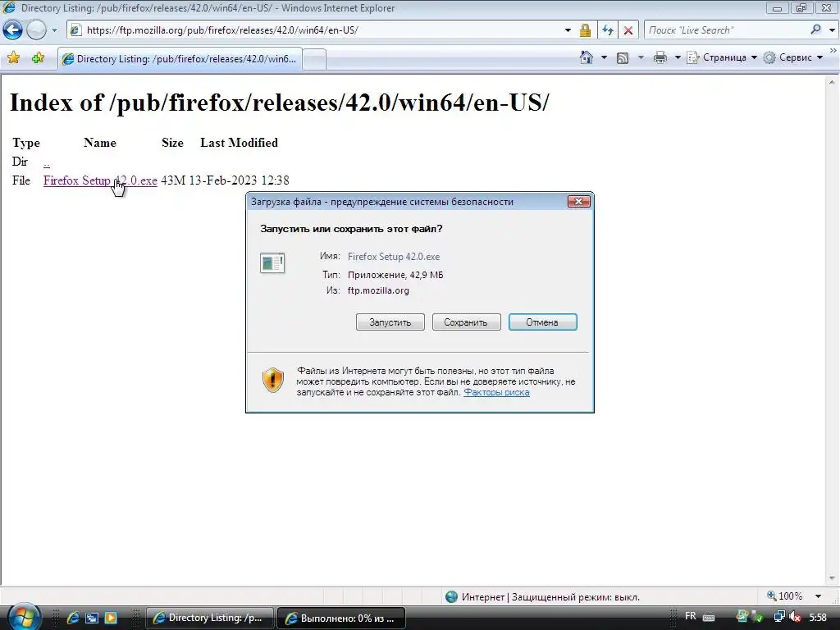Open the recent pages history dropdown
The width and height of the screenshot is (840, 630).
(x=54, y=30)
